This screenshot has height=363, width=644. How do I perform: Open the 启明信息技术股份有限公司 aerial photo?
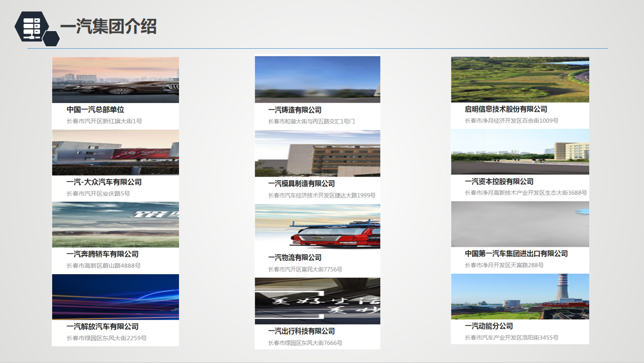tap(520, 80)
